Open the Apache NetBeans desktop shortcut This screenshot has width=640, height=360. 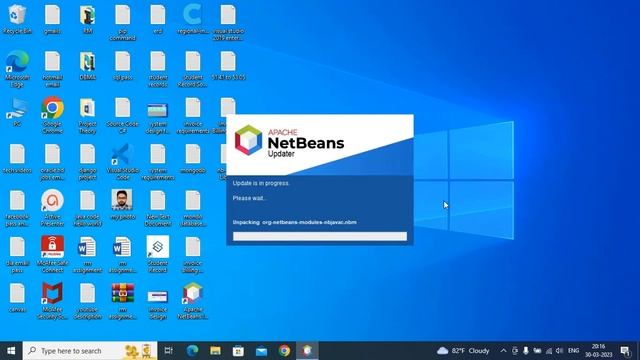coord(193,300)
